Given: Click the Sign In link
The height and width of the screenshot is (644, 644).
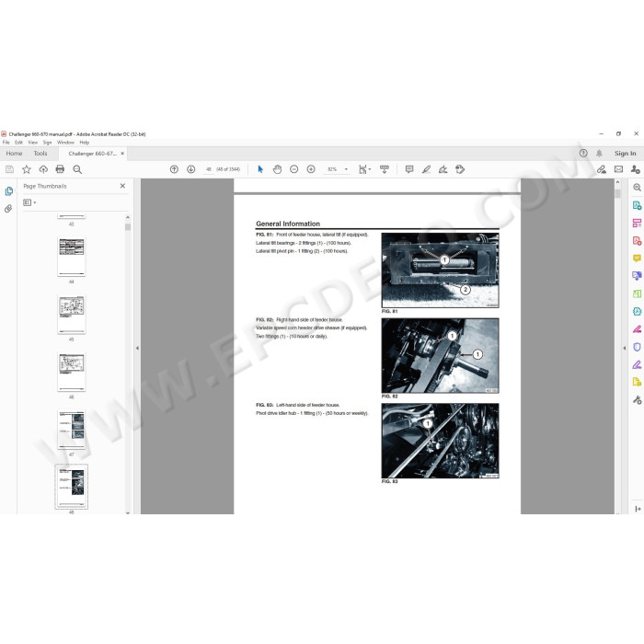Looking at the screenshot, I should click(x=625, y=154).
